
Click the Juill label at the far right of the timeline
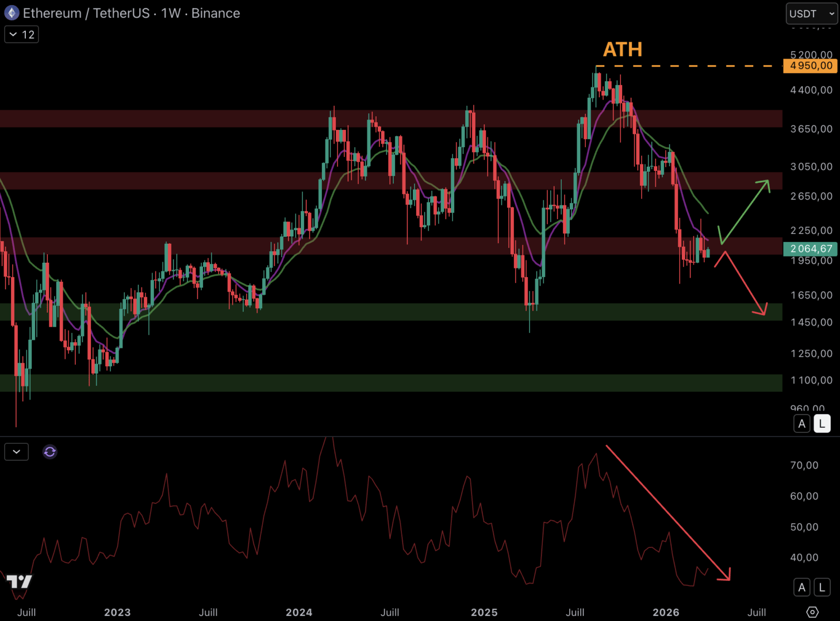coord(756,612)
